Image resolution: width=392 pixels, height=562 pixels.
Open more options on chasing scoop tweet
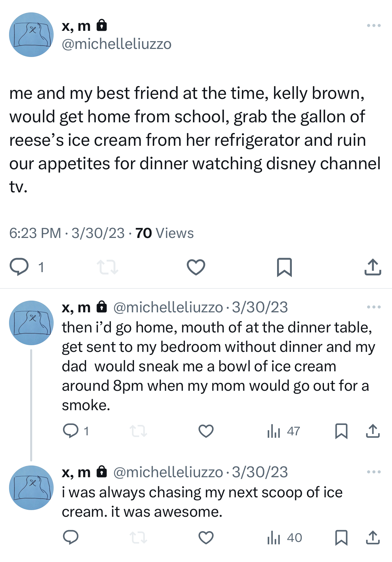[374, 472]
